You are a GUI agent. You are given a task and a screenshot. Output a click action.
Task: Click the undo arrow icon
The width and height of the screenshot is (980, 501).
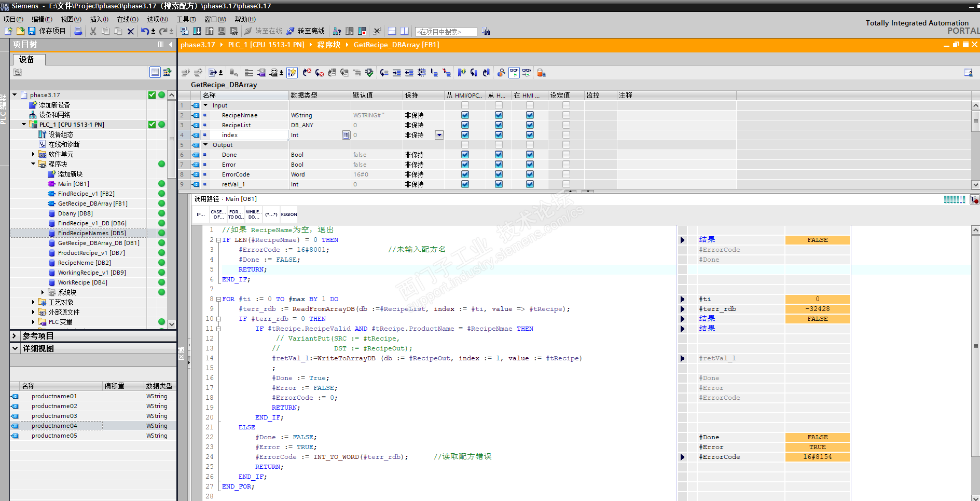coord(144,31)
